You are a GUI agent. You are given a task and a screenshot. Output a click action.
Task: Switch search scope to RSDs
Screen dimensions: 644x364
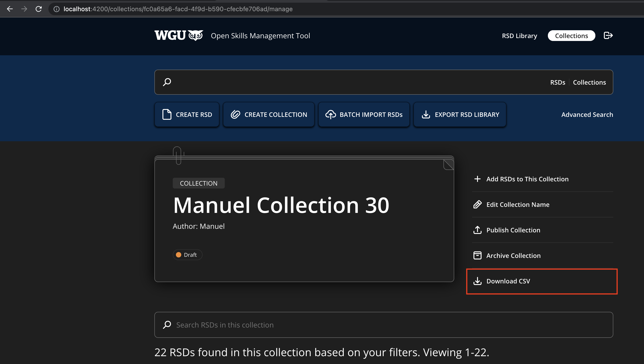click(x=558, y=82)
